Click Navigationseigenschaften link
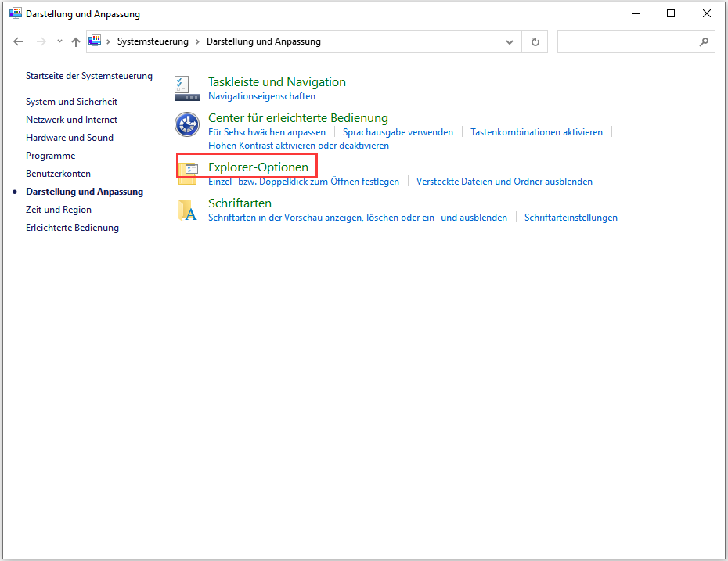The image size is (728, 561). [262, 96]
